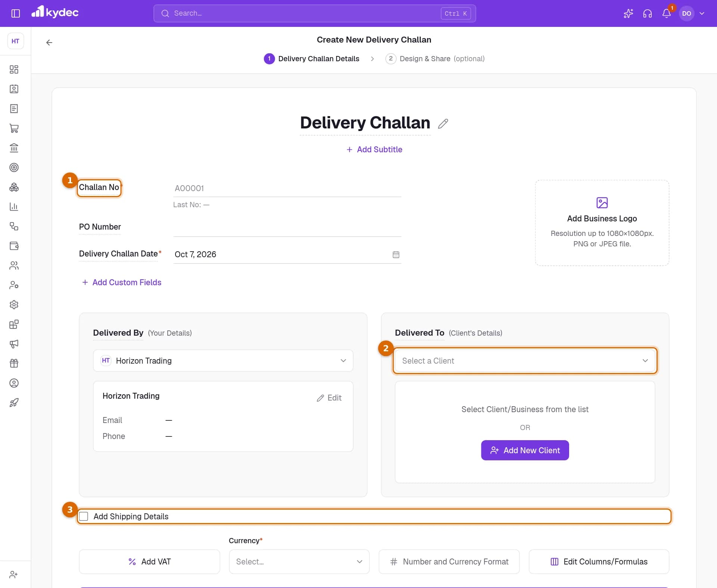Expand the Horizon Trading business dropdown
This screenshot has width=717, height=588.
223,361
